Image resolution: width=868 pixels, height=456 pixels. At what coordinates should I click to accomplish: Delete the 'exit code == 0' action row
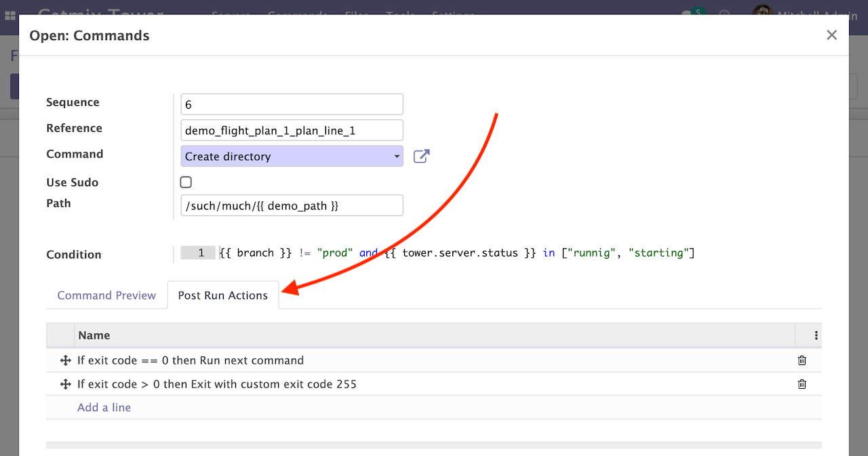[802, 361]
